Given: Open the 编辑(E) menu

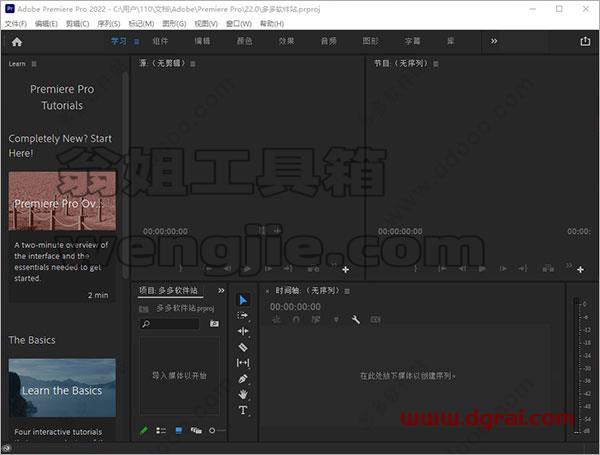Looking at the screenshot, I should (46, 24).
